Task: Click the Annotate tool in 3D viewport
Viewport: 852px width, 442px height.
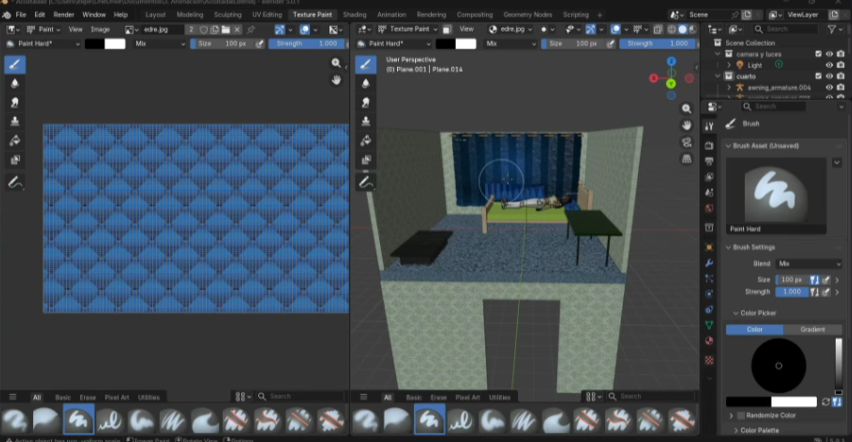Action: pyautogui.click(x=366, y=182)
